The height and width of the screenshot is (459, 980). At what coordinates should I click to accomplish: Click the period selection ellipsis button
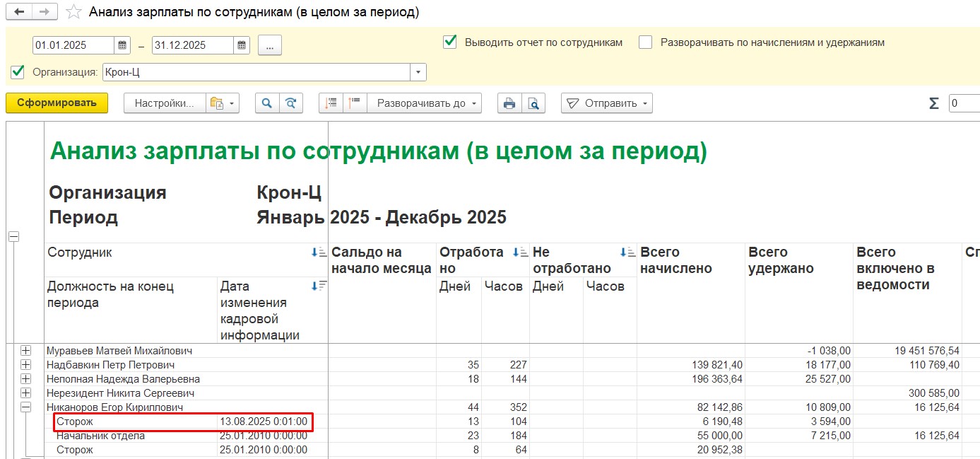coord(270,45)
